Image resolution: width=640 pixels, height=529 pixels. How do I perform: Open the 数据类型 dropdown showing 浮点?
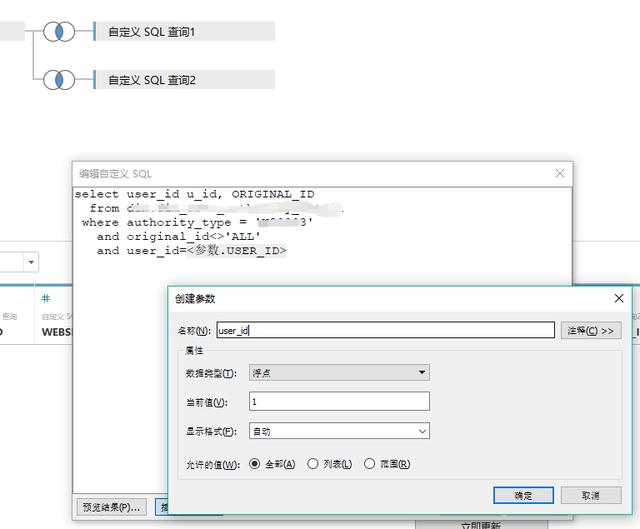[x=339, y=373]
